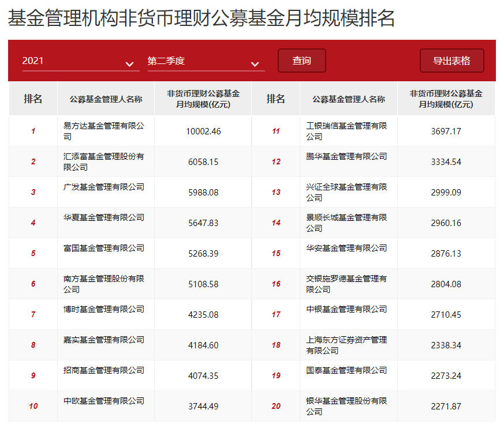The image size is (504, 425).
Task: Select 华夏基金管理有限公司 cell
Action: coord(106,223)
